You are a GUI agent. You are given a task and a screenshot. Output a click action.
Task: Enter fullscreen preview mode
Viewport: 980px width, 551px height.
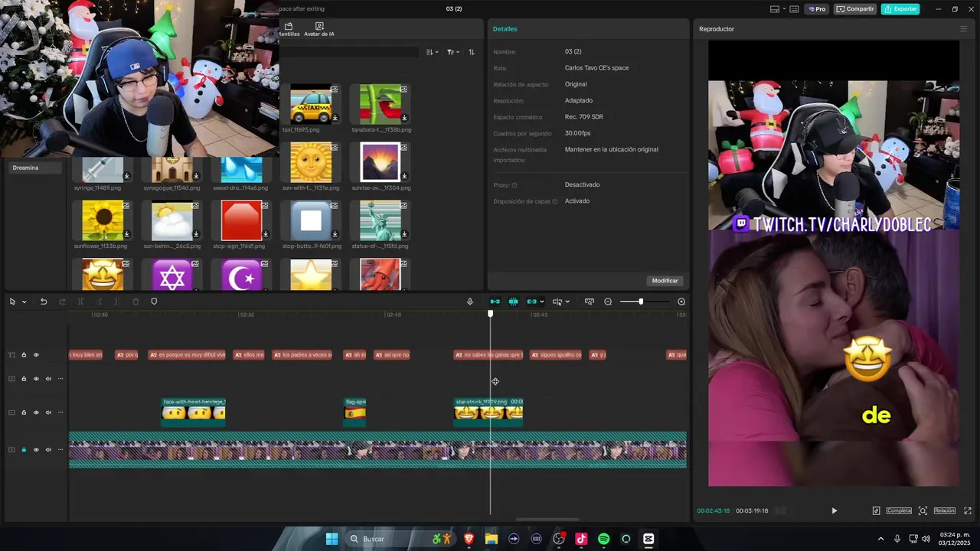click(968, 510)
